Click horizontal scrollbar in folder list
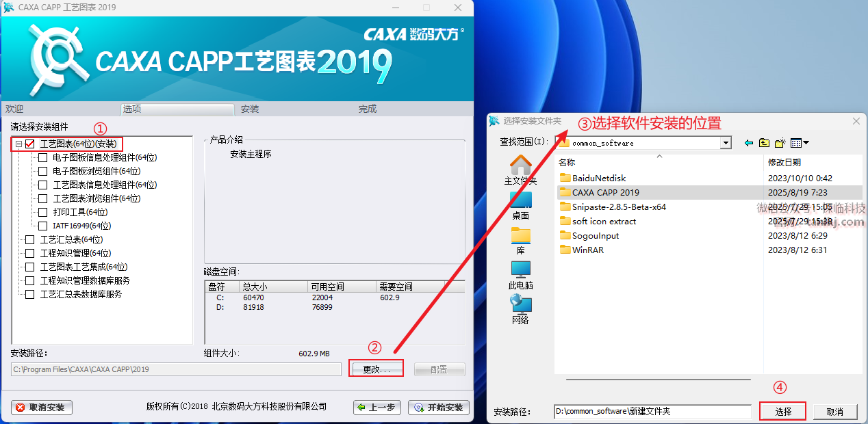Viewport: 868px width, 424px height. click(658, 379)
